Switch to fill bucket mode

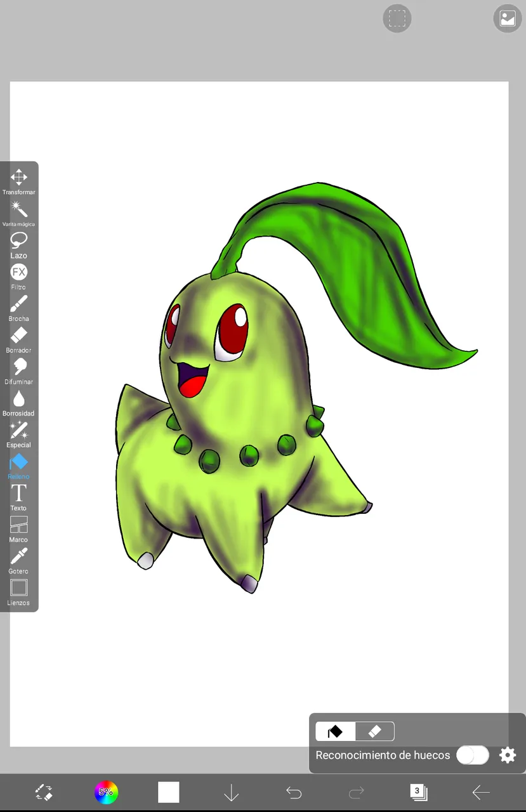335,731
